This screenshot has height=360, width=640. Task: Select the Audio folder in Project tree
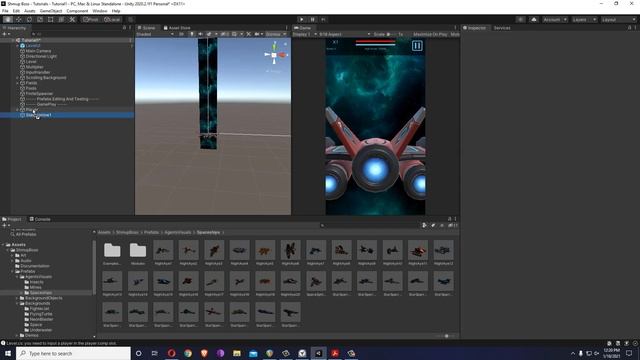click(25, 260)
